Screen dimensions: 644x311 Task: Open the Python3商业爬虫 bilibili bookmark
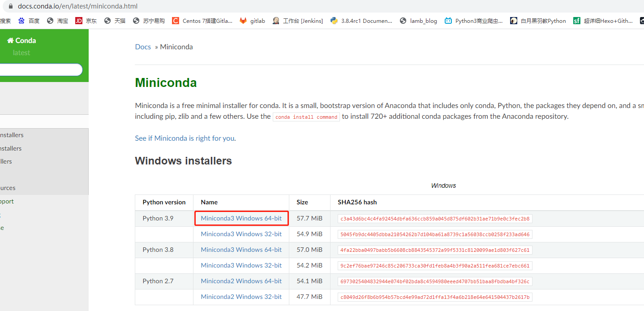[473, 21]
